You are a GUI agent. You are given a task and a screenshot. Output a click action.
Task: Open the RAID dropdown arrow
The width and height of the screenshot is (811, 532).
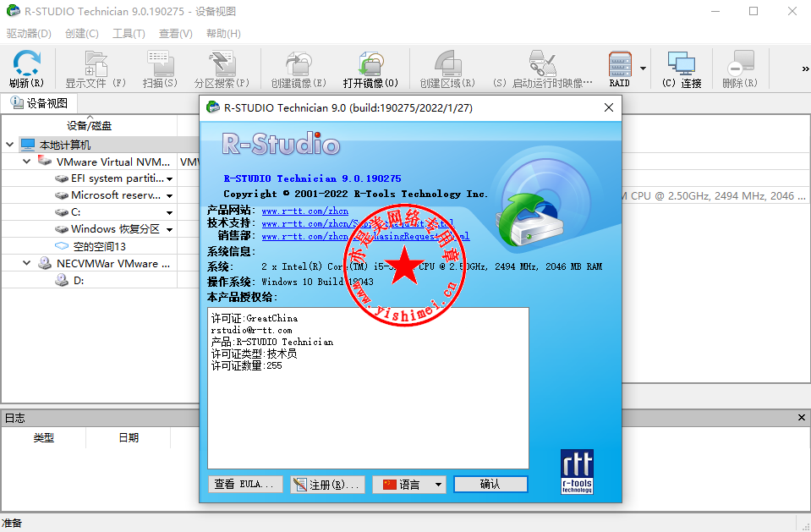(643, 69)
